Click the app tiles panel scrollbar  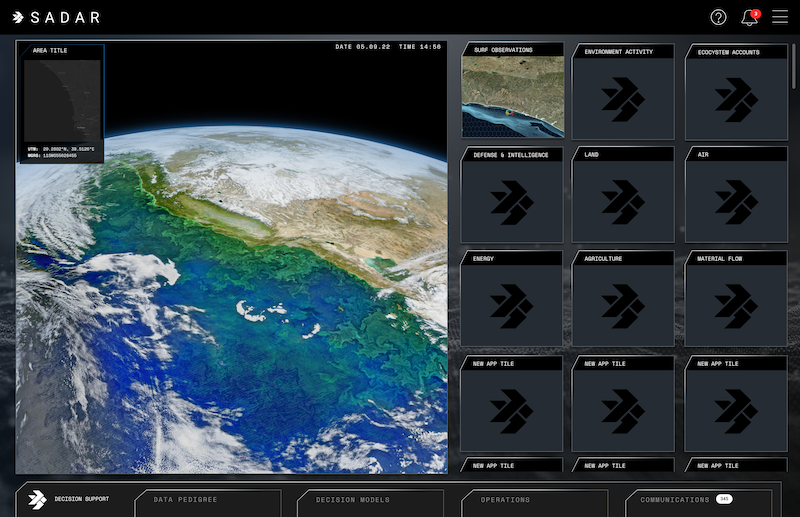point(795,70)
